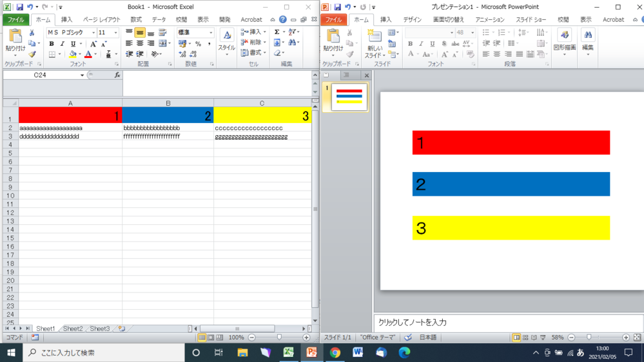Click the Excel percent style icon
This screenshot has height=362, width=644.
pyautogui.click(x=198, y=44)
